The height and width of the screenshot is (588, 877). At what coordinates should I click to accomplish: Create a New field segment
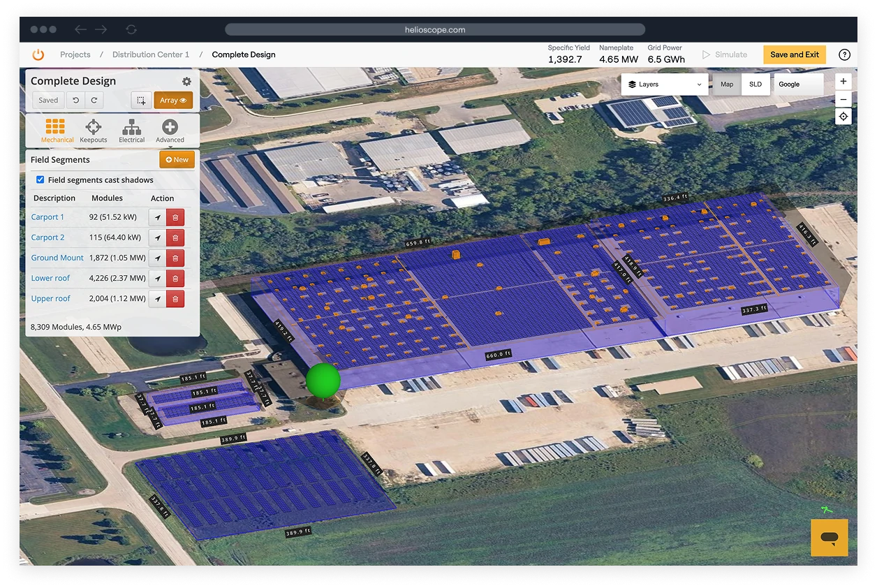[177, 159]
